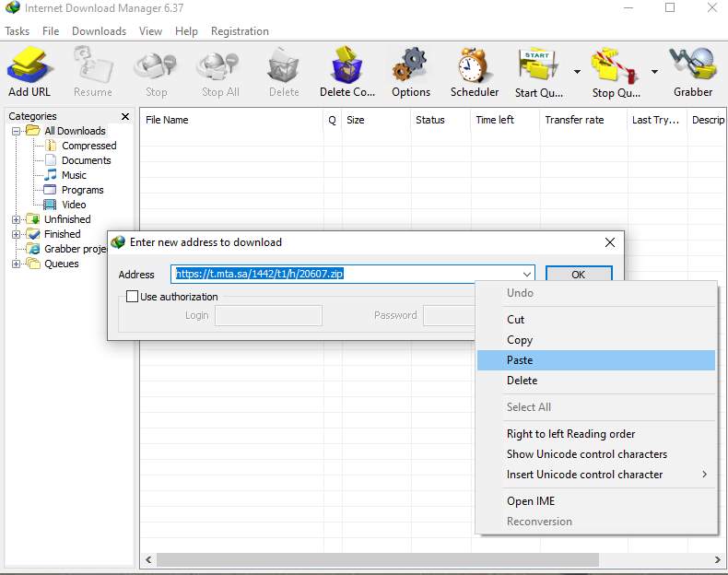Choose Open IME from the context menu

pyautogui.click(x=596, y=501)
